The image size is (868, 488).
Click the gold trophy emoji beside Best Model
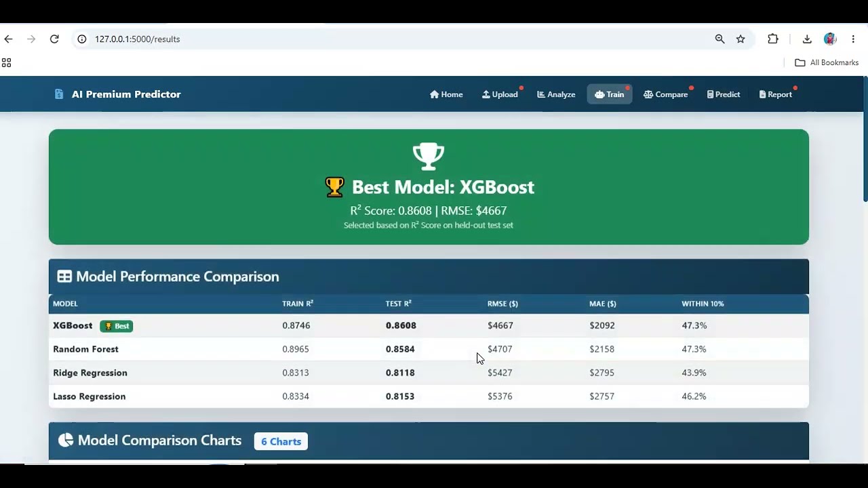334,187
